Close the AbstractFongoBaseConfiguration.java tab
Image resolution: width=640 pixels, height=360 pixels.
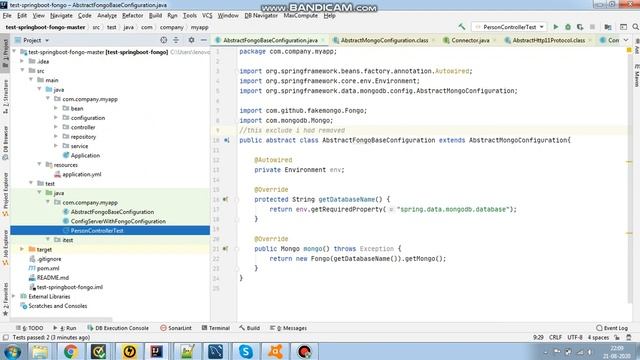pyautogui.click(x=323, y=40)
